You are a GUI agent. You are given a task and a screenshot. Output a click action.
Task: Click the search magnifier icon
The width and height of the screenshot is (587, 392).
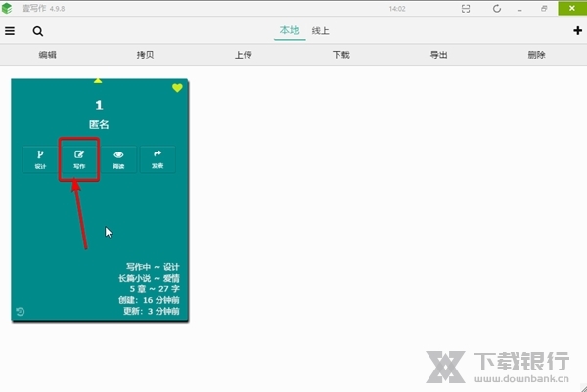click(x=37, y=31)
